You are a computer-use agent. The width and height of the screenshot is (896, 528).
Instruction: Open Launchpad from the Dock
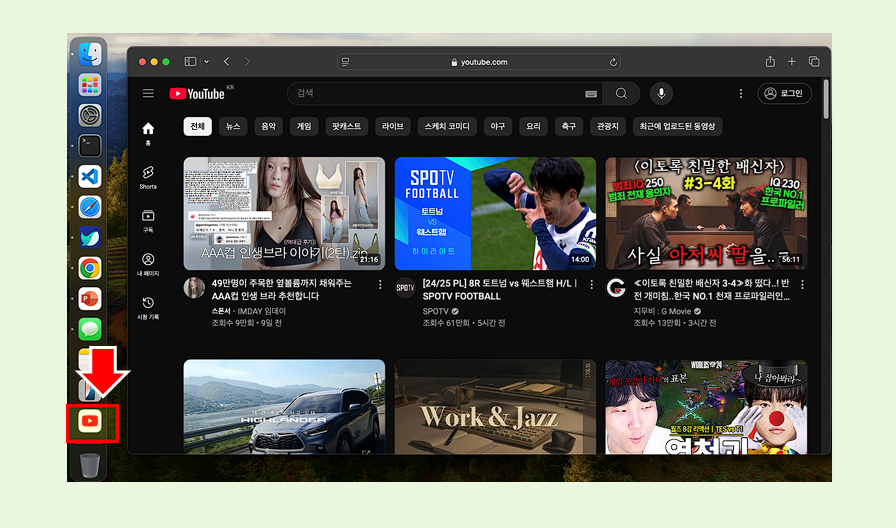click(x=90, y=85)
